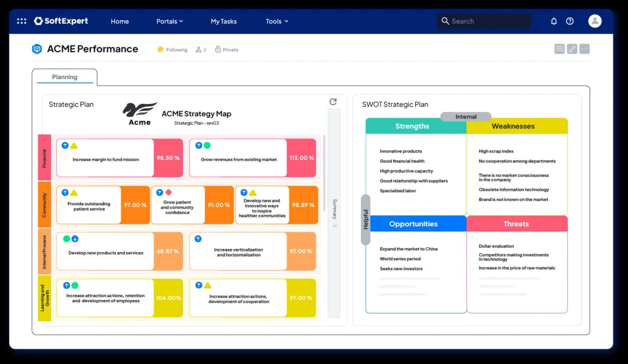Click green circle on retention of employees card
The image size is (628, 364).
tap(75, 286)
